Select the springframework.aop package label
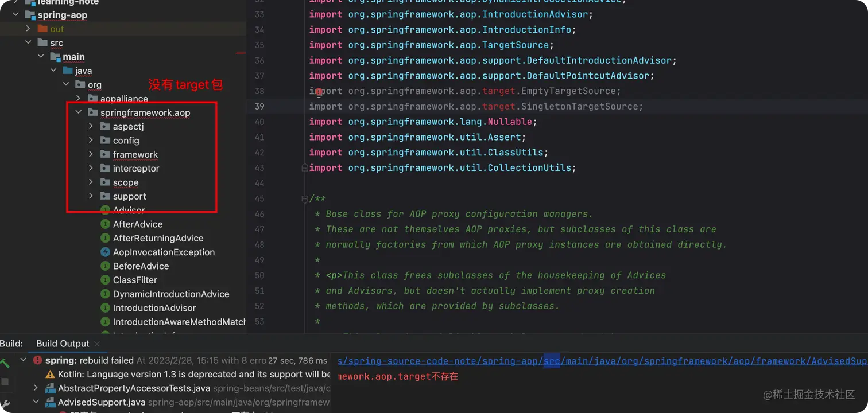This screenshot has width=868, height=413. pos(145,112)
